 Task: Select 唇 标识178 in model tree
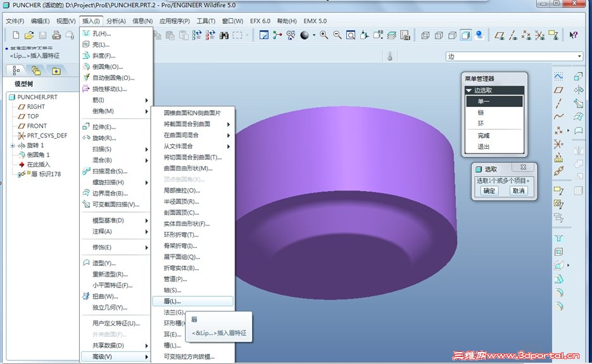pyautogui.click(x=46, y=174)
